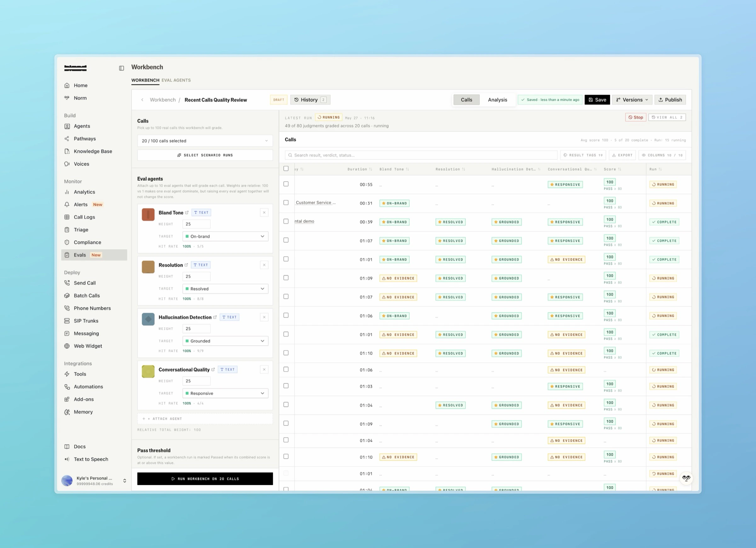Open Send Call page

(85, 283)
